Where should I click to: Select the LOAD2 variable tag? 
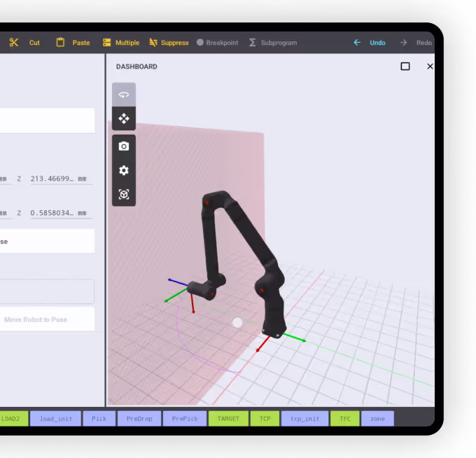click(14, 419)
